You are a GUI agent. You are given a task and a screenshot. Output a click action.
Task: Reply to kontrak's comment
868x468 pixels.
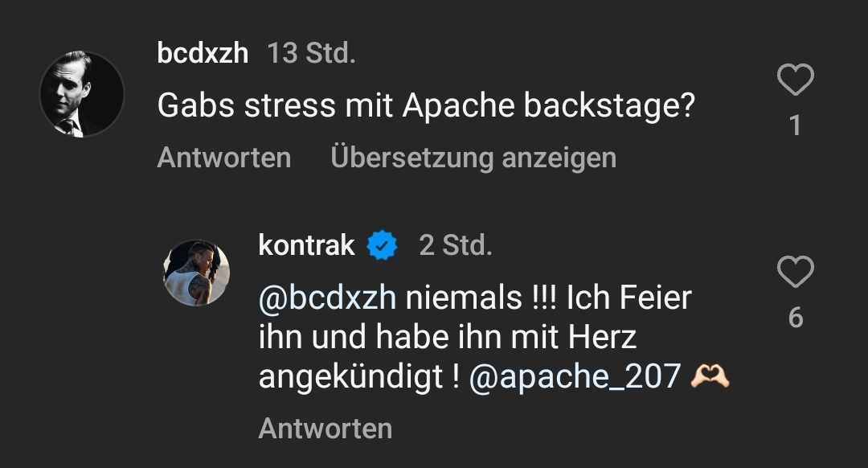325,429
